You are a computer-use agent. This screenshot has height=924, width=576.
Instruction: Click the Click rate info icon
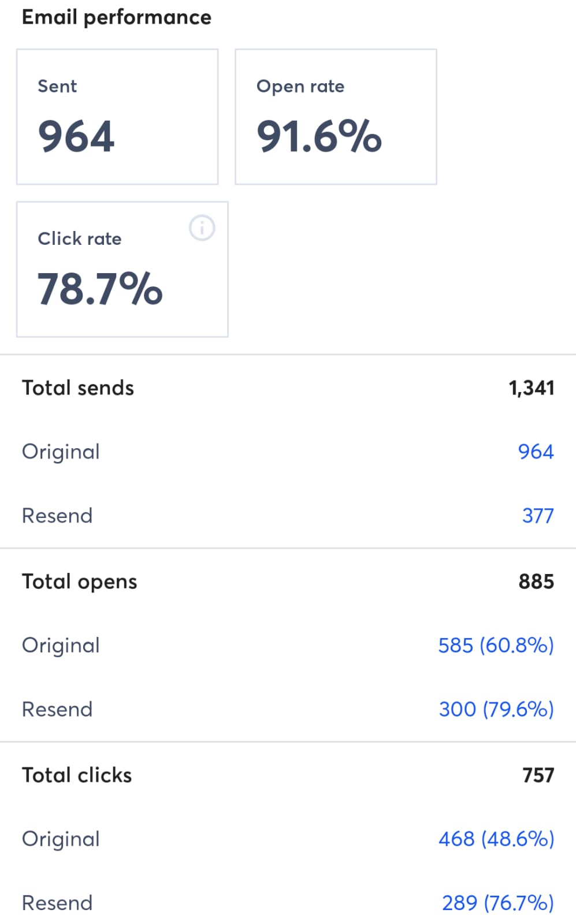click(x=202, y=228)
